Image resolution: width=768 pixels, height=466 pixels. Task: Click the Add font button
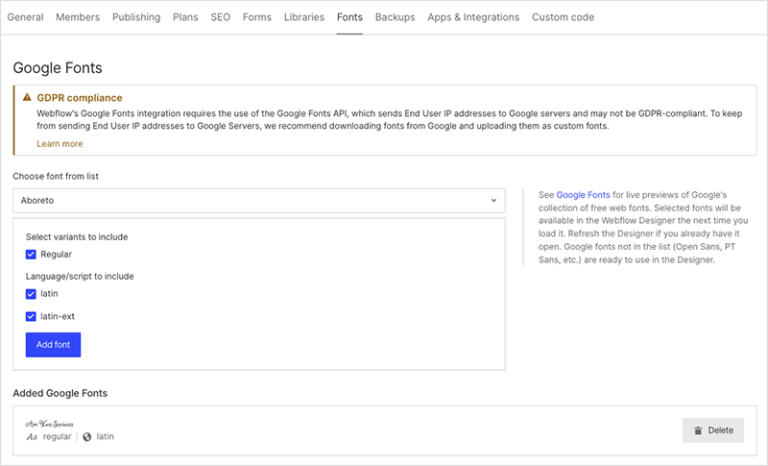[53, 345]
